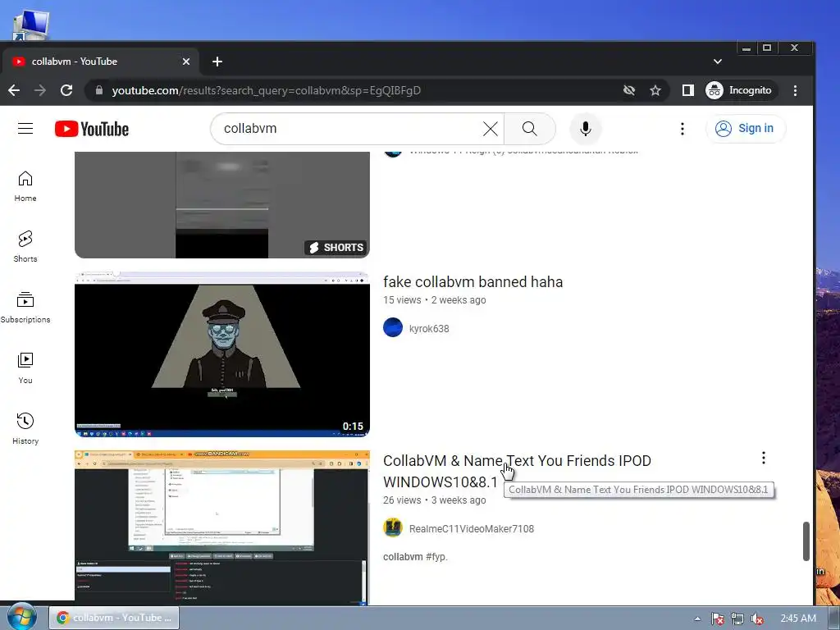Select the collabvm - YouTube tab

(99, 62)
